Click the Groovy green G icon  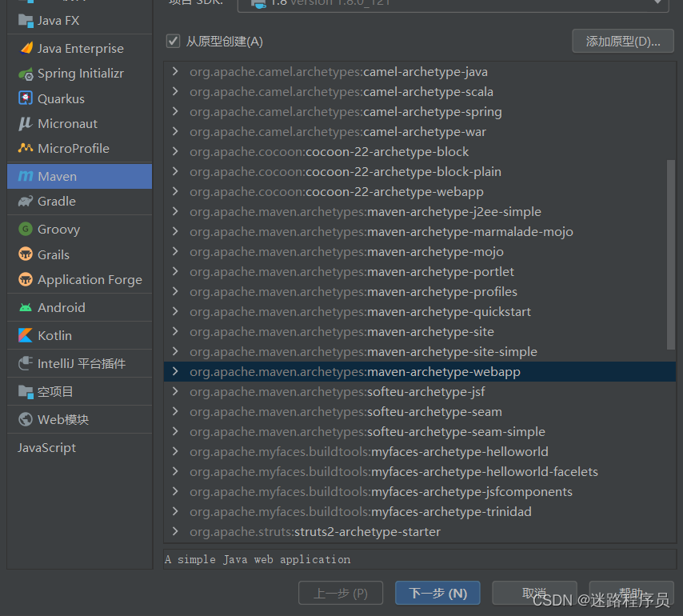pyautogui.click(x=26, y=229)
